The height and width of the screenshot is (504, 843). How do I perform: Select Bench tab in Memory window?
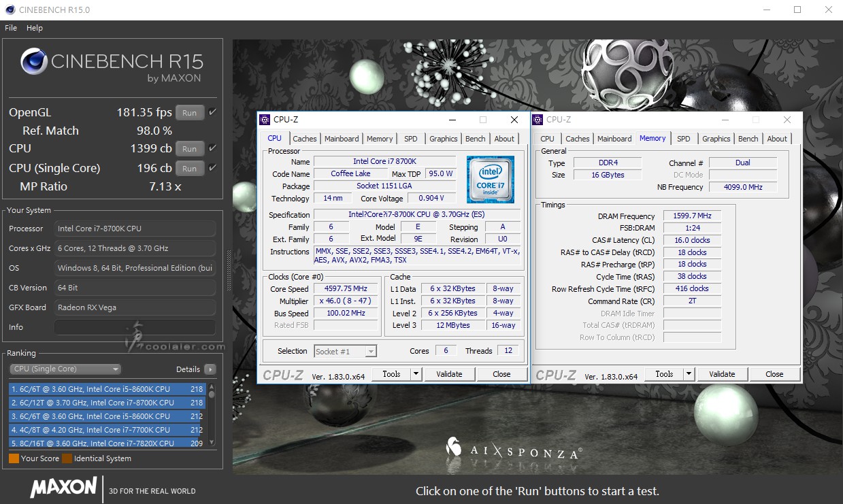pyautogui.click(x=748, y=139)
